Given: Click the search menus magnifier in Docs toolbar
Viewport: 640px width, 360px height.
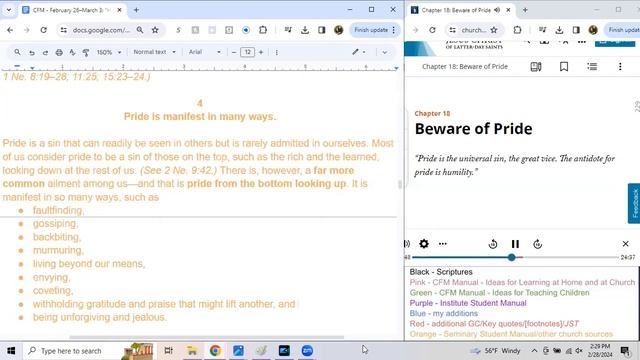Looking at the screenshot, I should click(17, 52).
